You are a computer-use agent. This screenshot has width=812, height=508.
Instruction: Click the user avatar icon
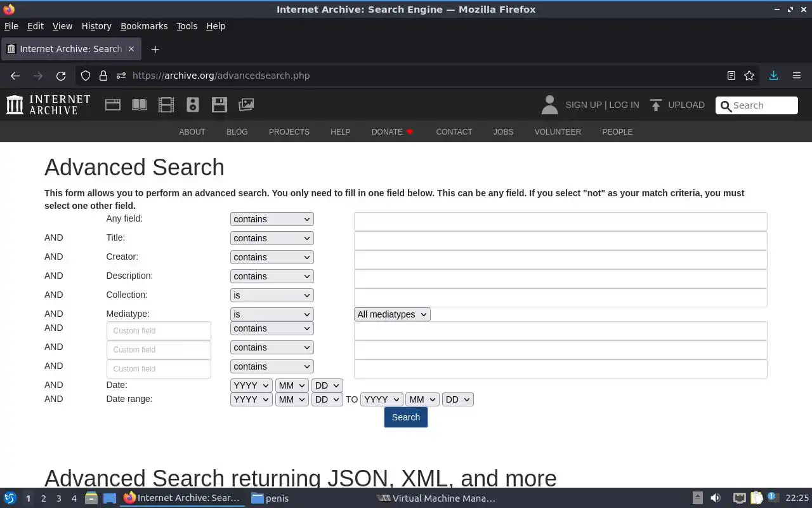pos(550,105)
